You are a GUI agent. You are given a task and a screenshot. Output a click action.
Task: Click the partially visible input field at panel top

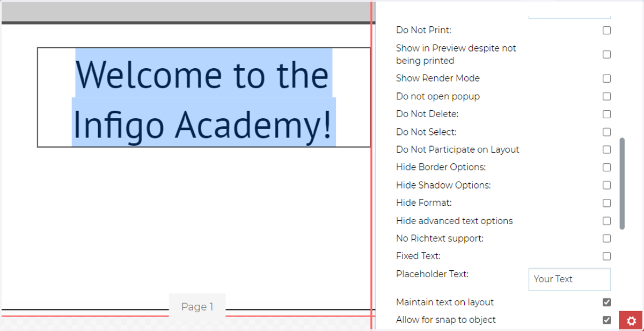[x=569, y=16]
